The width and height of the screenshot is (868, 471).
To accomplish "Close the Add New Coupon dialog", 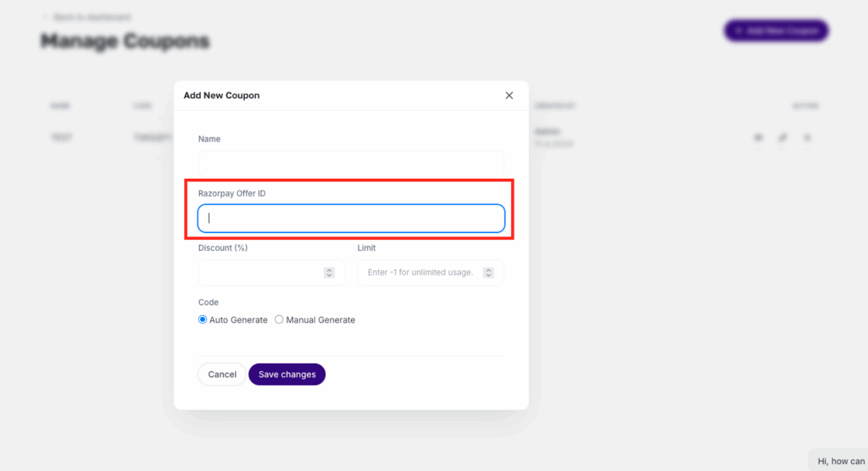I will click(x=509, y=96).
